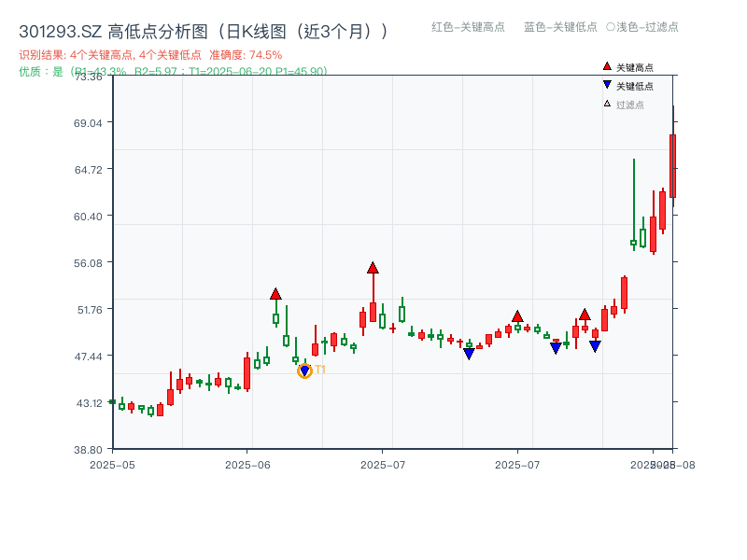Viewport: 747px width, 560px height.
Task: Click the blue key-low triangle below mid-July candles
Action: [x=470, y=352]
